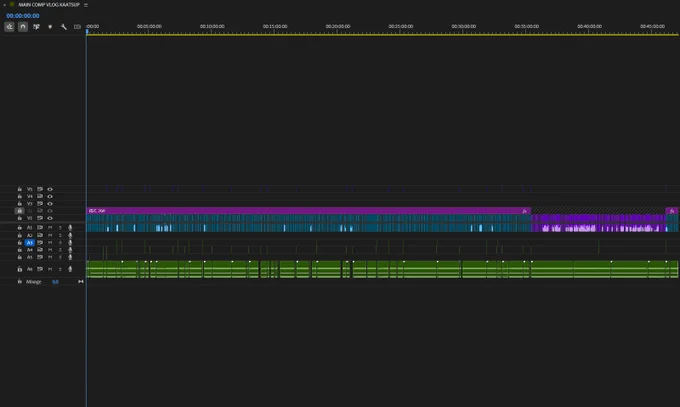Mute track A2
The image size is (680, 407).
point(50,235)
